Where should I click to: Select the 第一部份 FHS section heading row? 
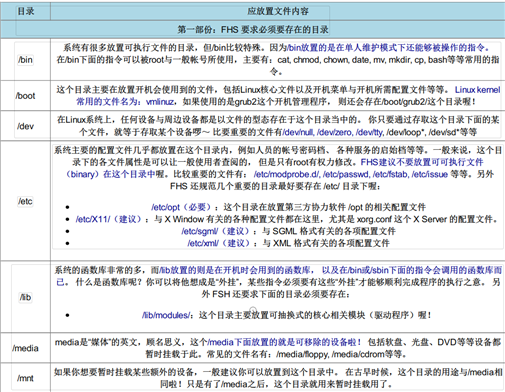[x=253, y=30]
